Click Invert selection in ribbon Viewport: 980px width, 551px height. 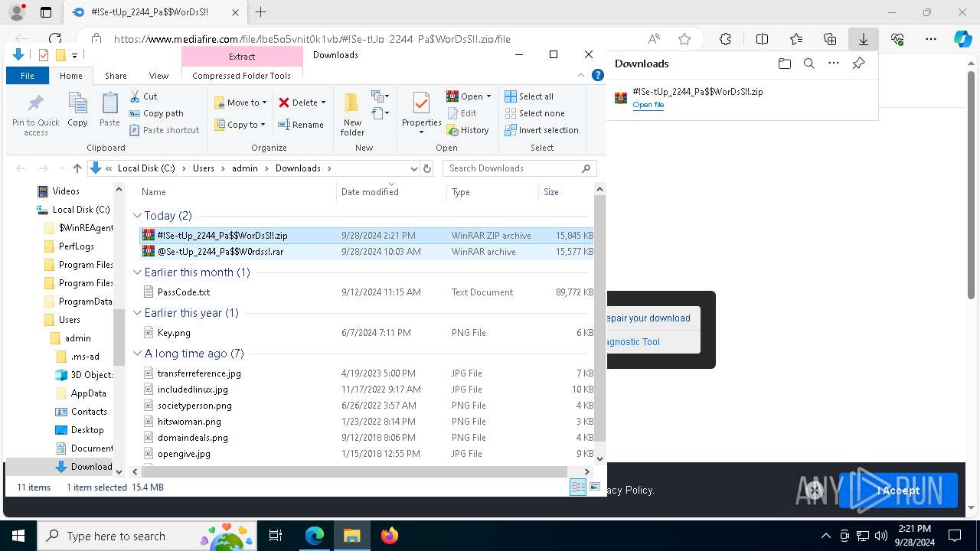click(x=541, y=130)
